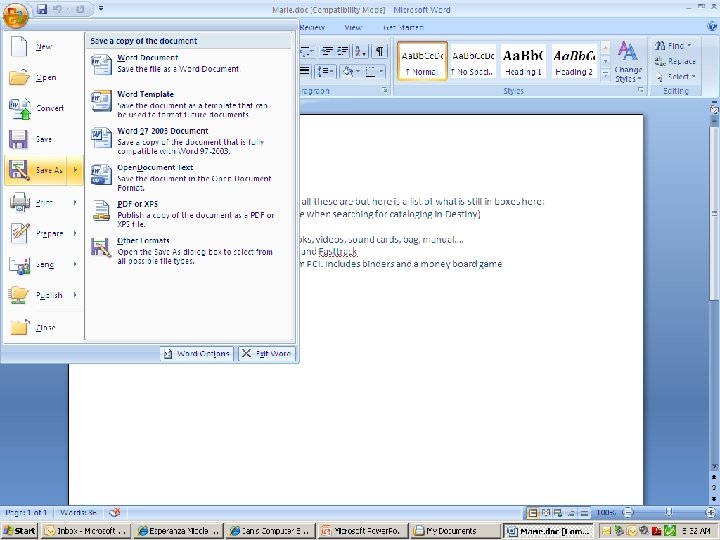Click the Sort icon
720x540 pixels.
tap(360, 51)
